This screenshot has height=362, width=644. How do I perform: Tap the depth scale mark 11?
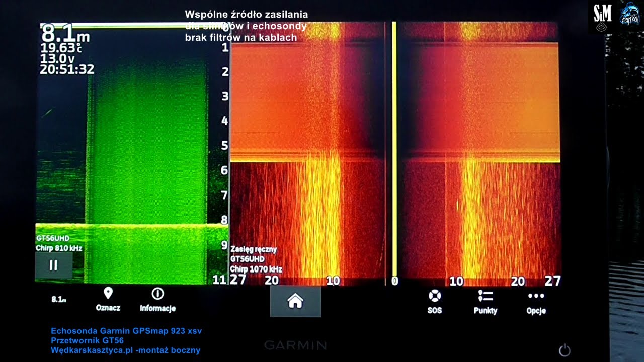pyautogui.click(x=220, y=280)
